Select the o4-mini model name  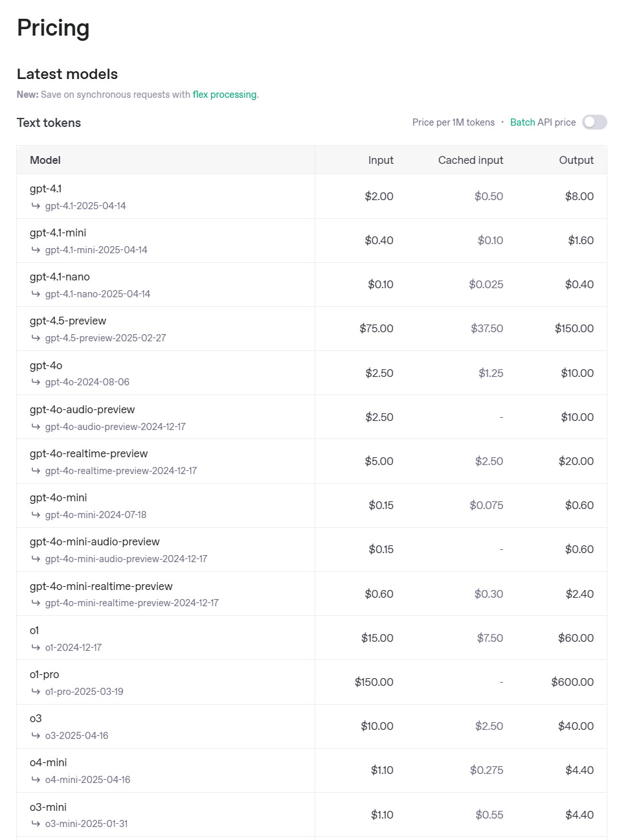[49, 762]
